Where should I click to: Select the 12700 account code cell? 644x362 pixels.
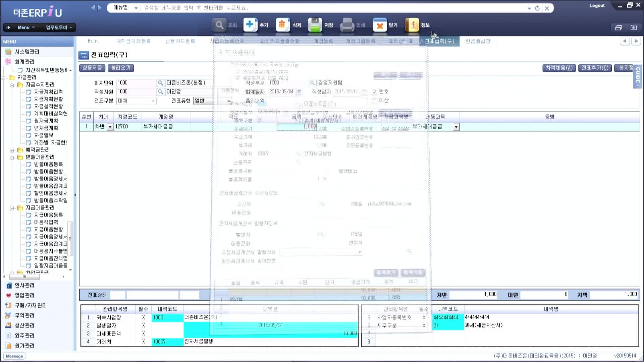point(127,127)
